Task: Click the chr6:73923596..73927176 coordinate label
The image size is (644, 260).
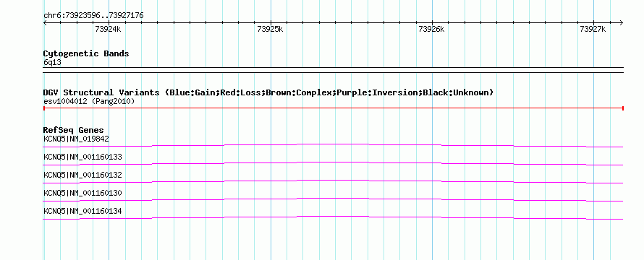Action: tap(93, 16)
